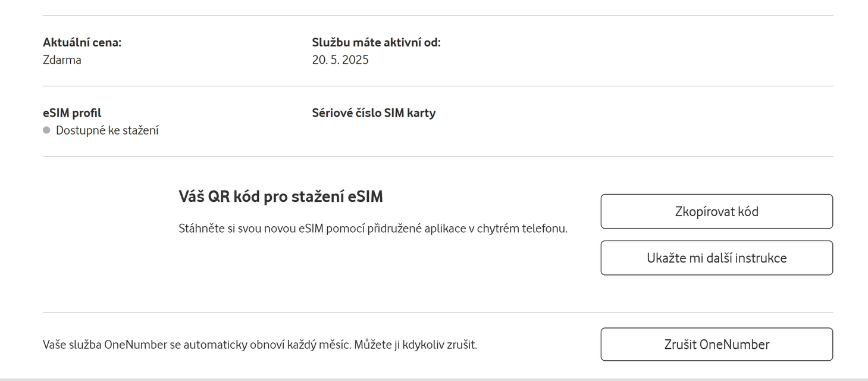868x381 pixels.
Task: Click the Zkopírovat kód button
Action: click(716, 211)
